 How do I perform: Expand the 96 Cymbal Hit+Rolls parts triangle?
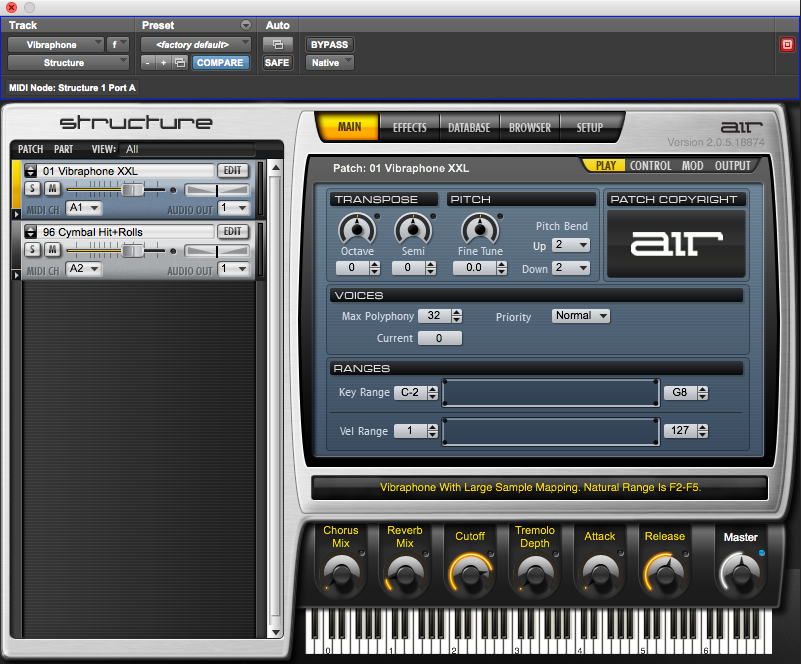[x=16, y=275]
